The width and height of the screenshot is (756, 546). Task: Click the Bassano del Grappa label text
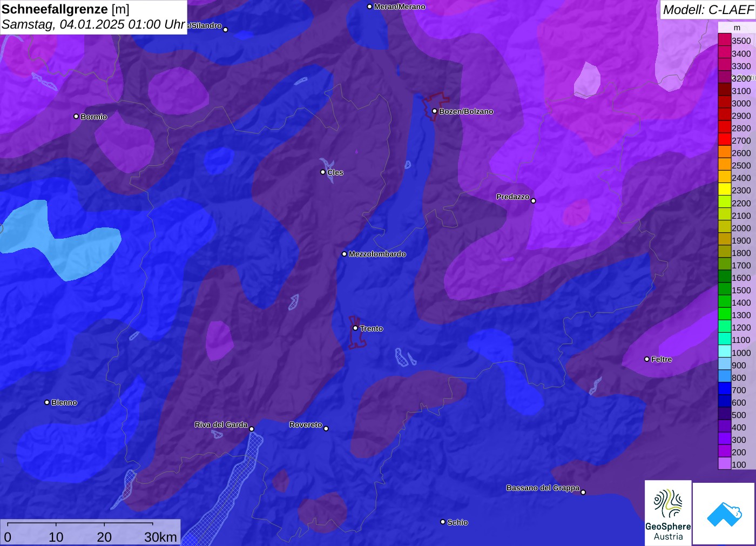[x=543, y=488]
